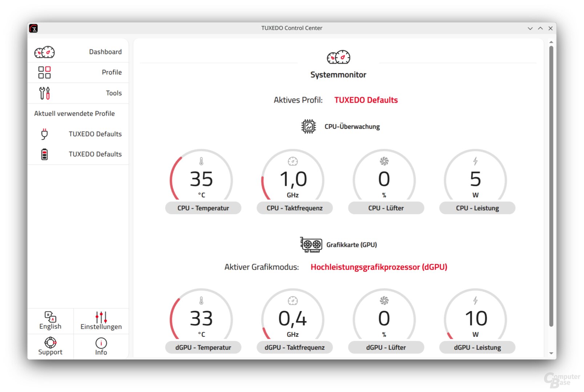
Task: Open the Support page
Action: tap(51, 347)
